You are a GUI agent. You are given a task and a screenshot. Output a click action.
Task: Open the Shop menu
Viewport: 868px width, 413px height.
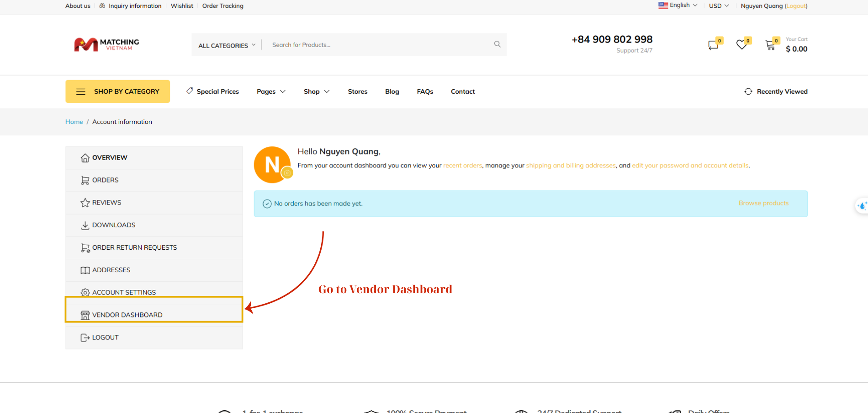(x=316, y=91)
